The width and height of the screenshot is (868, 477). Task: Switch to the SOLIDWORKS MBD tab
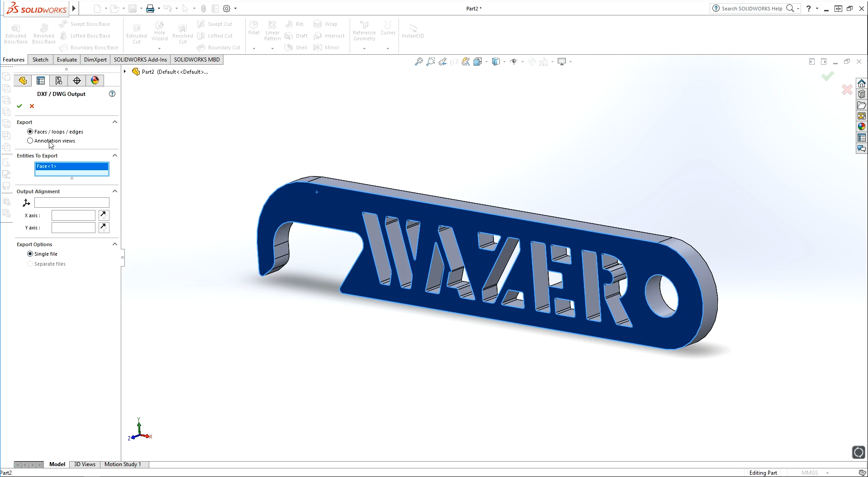point(197,60)
